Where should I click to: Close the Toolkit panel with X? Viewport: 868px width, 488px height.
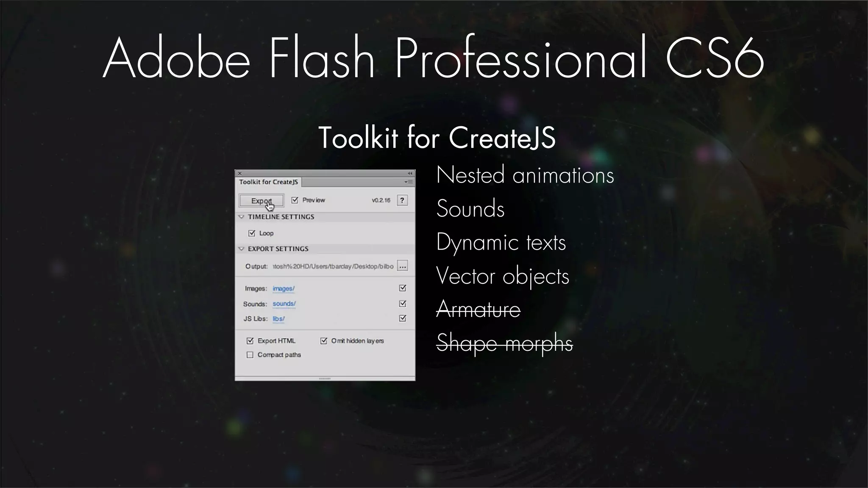pos(240,173)
